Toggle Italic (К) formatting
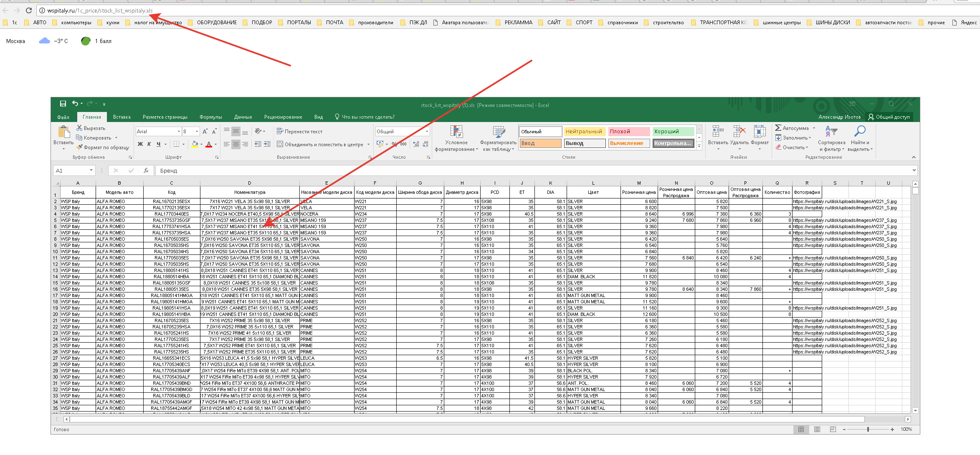This screenshot has width=980, height=455. (149, 144)
